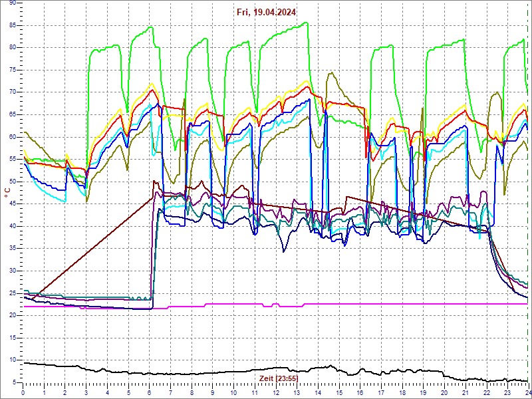Viewport: 532px width, 399px height.
Task: Select hour 6 on the time axis
Action: pos(149,392)
